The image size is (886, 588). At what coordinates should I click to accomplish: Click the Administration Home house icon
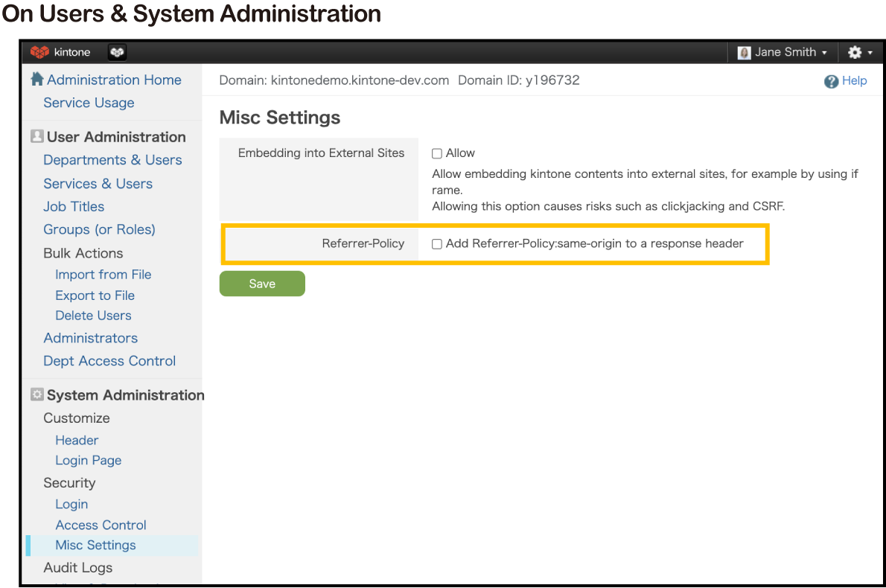click(x=36, y=80)
